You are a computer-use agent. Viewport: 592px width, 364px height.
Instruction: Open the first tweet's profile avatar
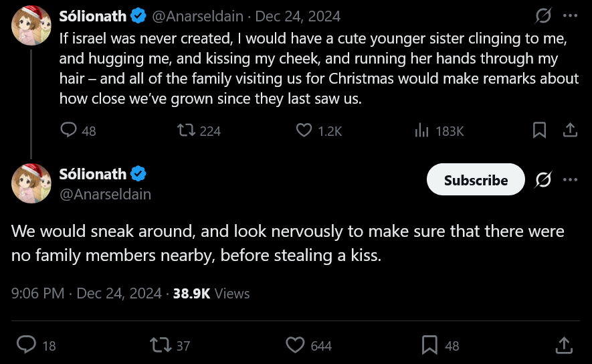pos(31,25)
